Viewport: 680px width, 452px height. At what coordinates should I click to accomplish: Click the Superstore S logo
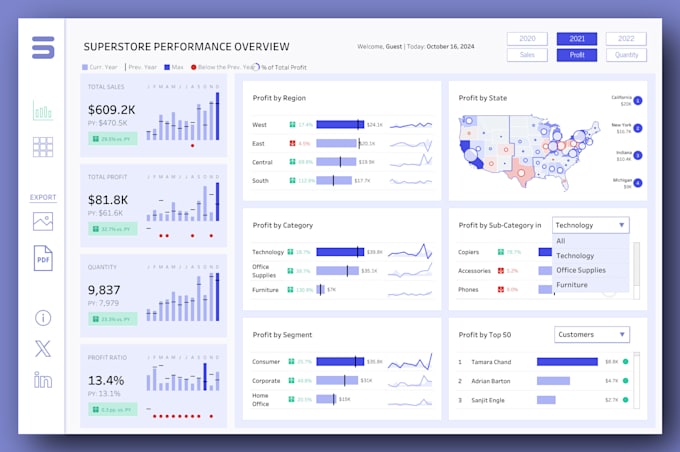[x=43, y=47]
